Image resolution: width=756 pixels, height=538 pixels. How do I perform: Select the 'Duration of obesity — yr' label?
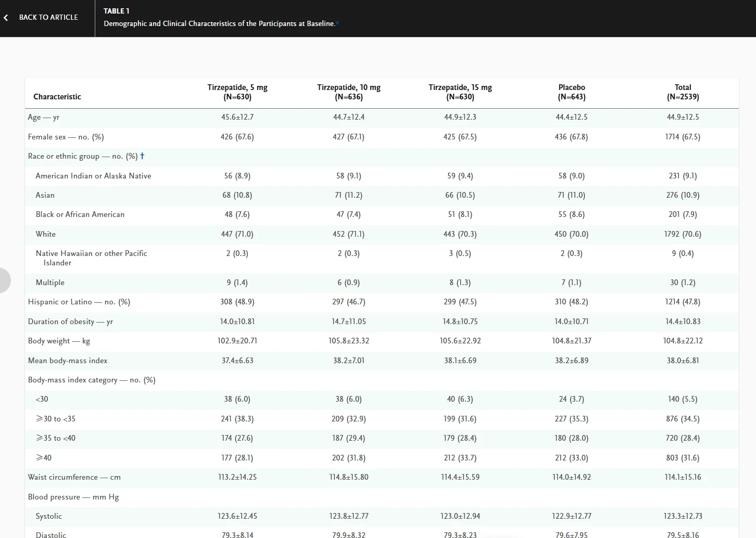tap(70, 322)
